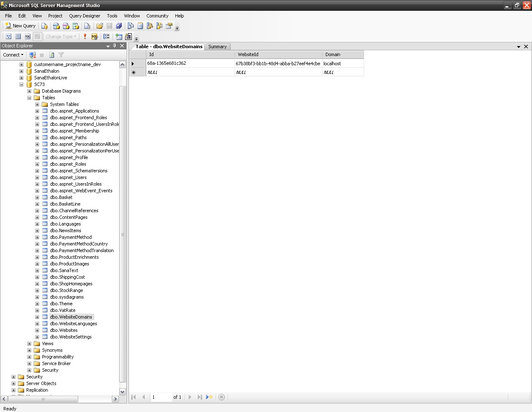This screenshot has width=532, height=412.
Task: Select dbo.aspnet_Membership table
Action: pos(74,131)
